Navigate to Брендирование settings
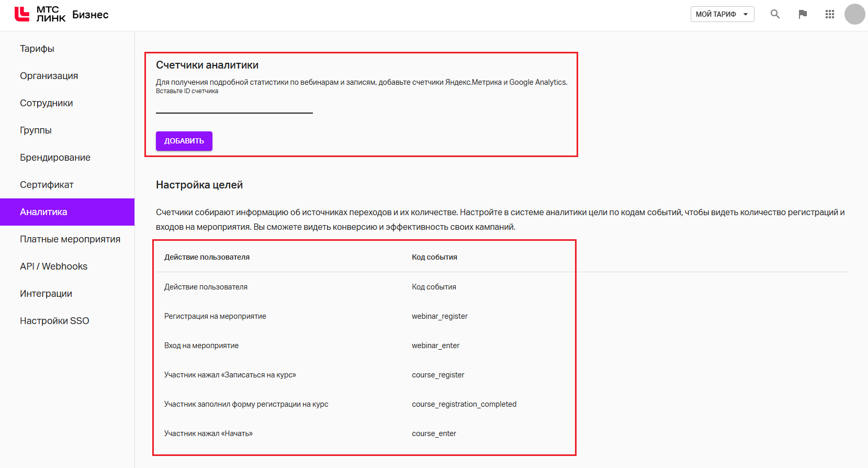This screenshot has width=868, height=468. [x=55, y=158]
